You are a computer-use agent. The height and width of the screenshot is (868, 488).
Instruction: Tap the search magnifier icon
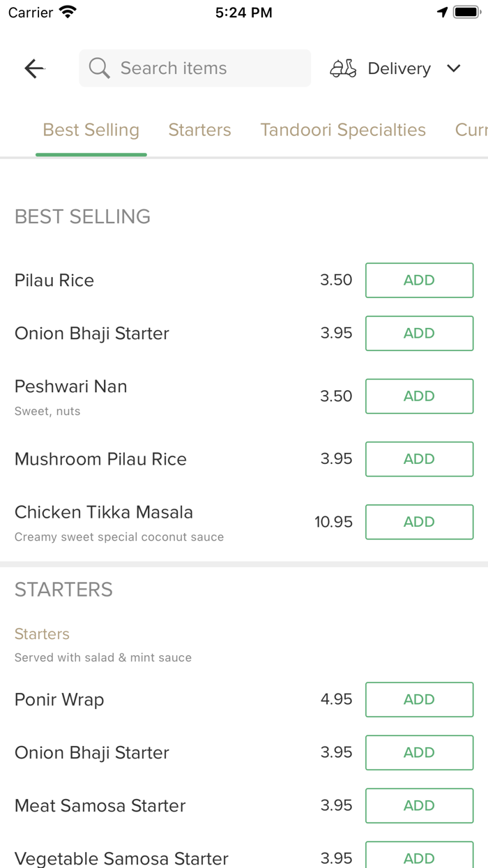pyautogui.click(x=99, y=68)
